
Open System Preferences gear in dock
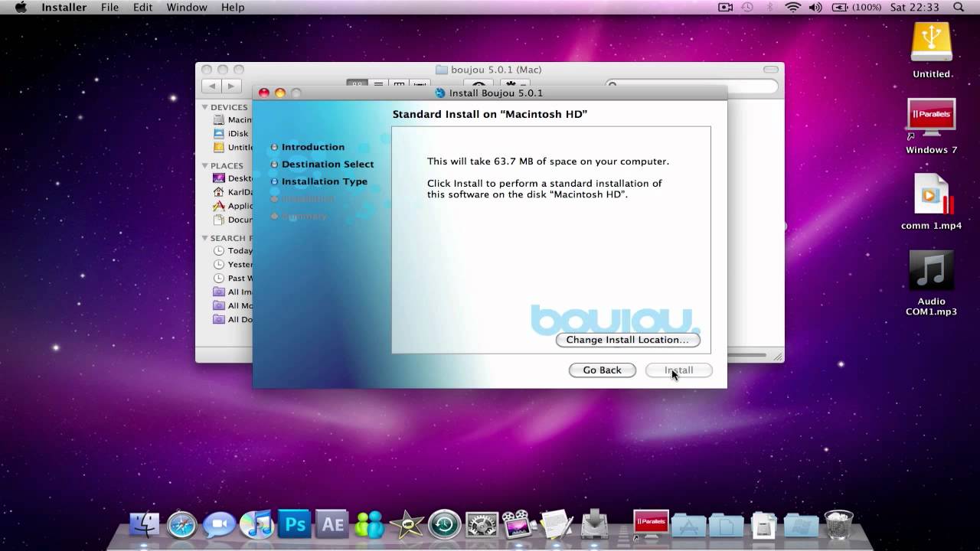482,524
